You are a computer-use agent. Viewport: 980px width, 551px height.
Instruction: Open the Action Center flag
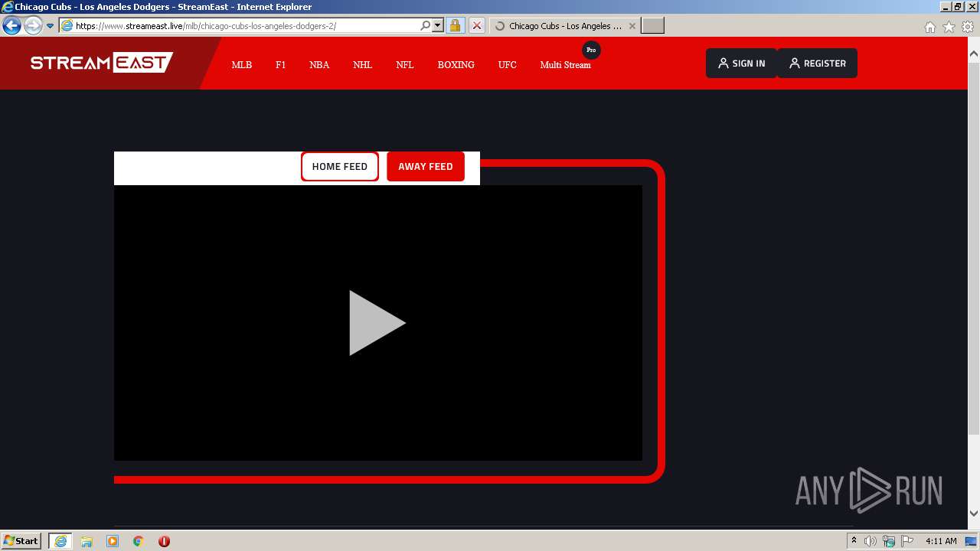pos(907,541)
